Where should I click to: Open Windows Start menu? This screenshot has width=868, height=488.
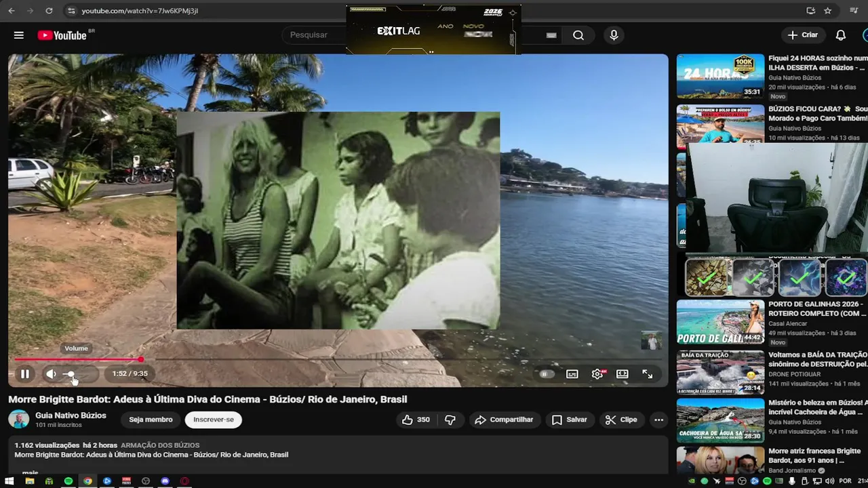click(10, 481)
